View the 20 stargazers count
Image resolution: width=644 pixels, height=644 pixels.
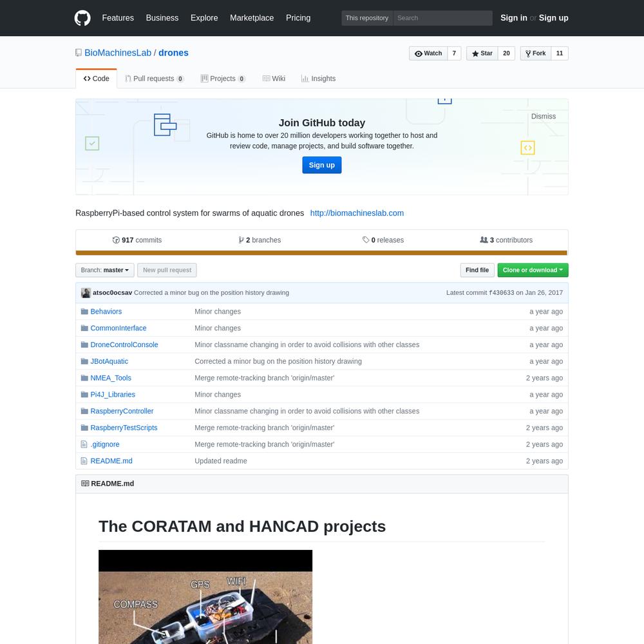click(506, 53)
